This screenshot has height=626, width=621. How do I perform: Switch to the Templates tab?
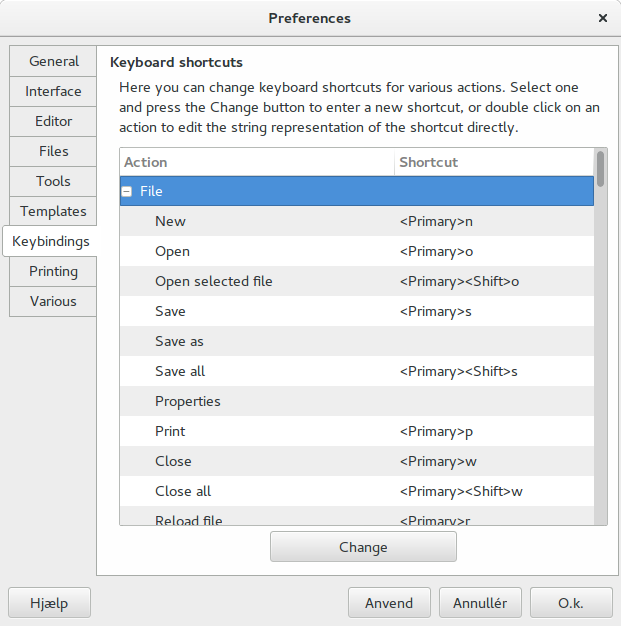[53, 211]
